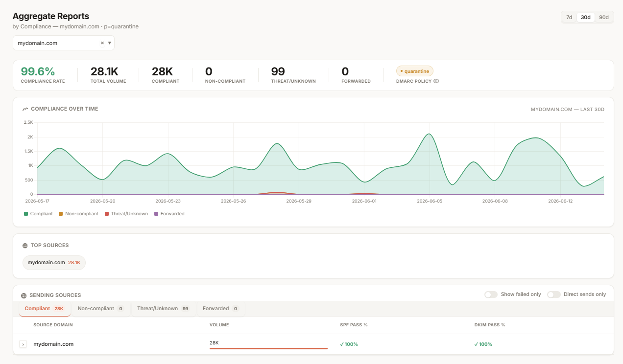Toggle the Forwarded legend series

169,214
